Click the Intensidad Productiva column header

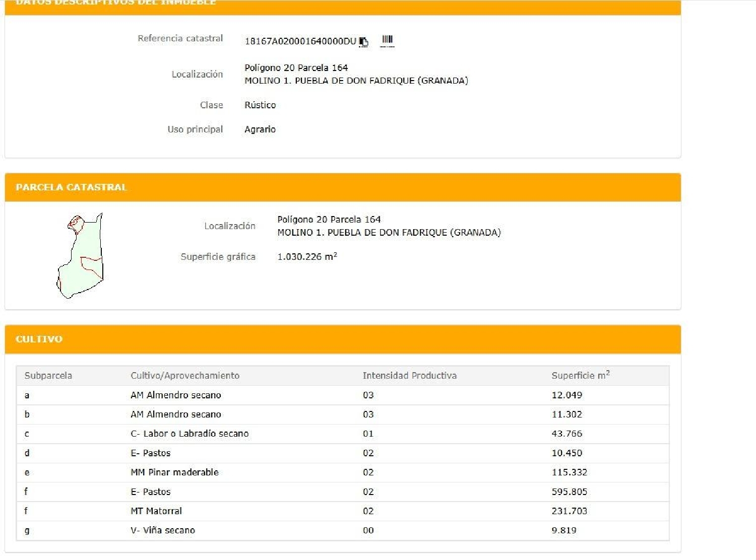coord(409,376)
